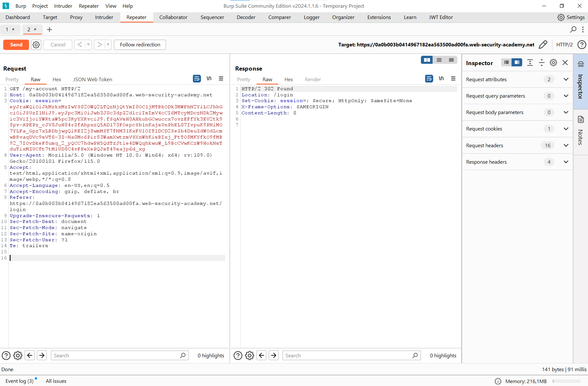588x386 pixels.
Task: Close Repeater tab 1
Action: (13, 29)
